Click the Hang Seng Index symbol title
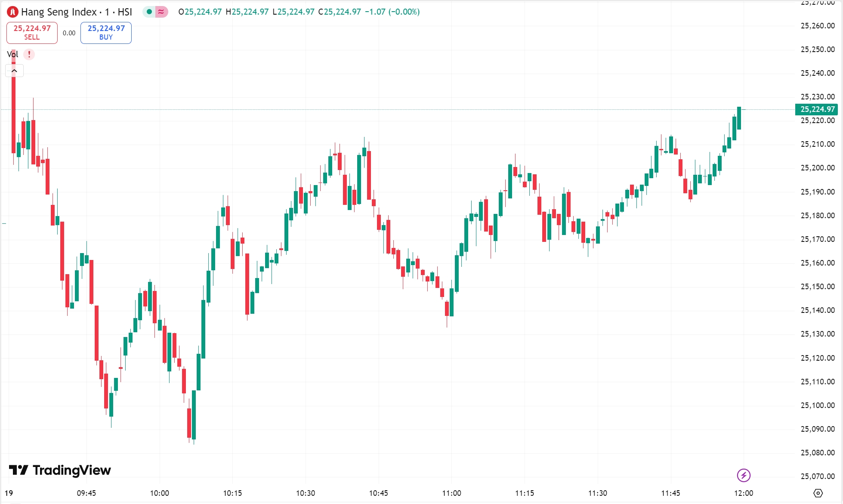This screenshot has height=504, width=843. click(76, 12)
